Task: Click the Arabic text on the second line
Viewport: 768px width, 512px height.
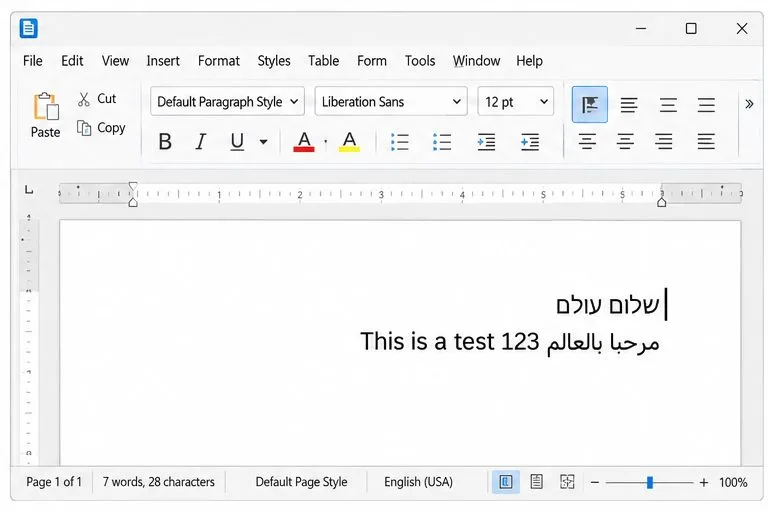Action: (x=603, y=342)
